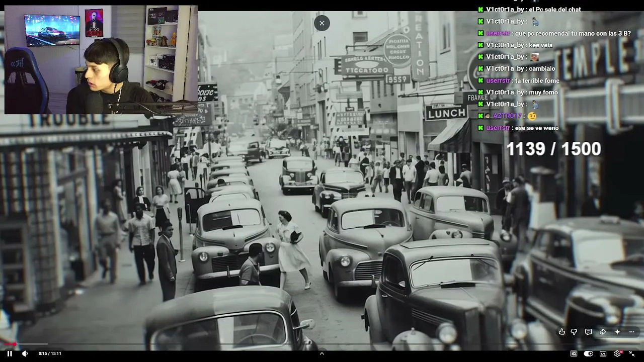Click chat message "ese se ve weno"
The width and height of the screenshot is (644, 362).
(x=537, y=128)
